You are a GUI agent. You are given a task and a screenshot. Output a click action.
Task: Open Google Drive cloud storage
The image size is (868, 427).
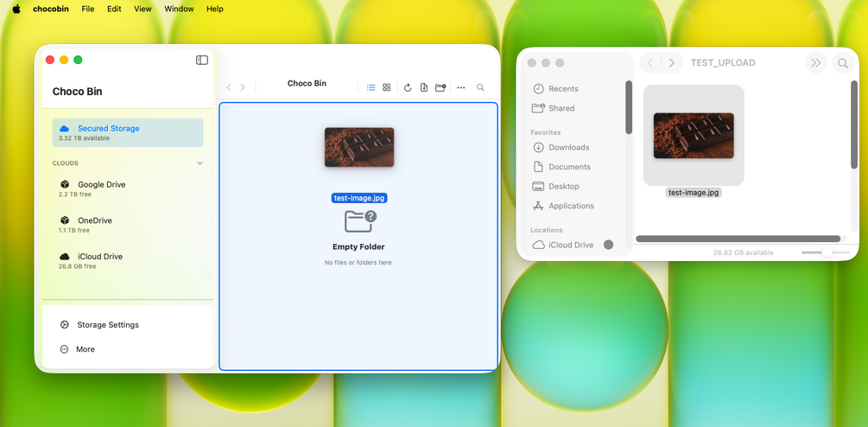128,188
